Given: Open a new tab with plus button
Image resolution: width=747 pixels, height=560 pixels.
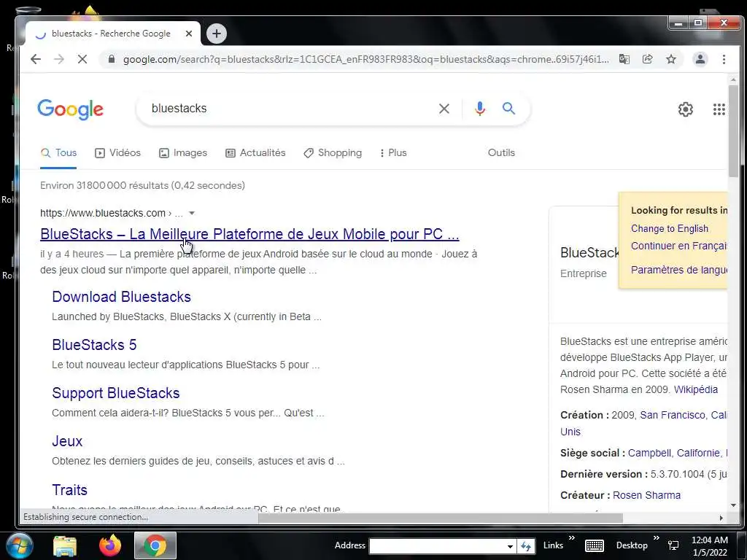Looking at the screenshot, I should click(217, 34).
